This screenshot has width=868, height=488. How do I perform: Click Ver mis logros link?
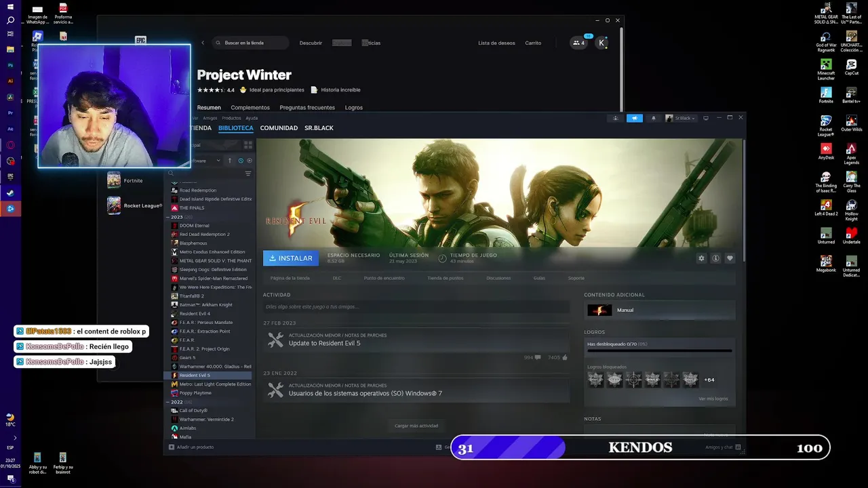point(713,399)
